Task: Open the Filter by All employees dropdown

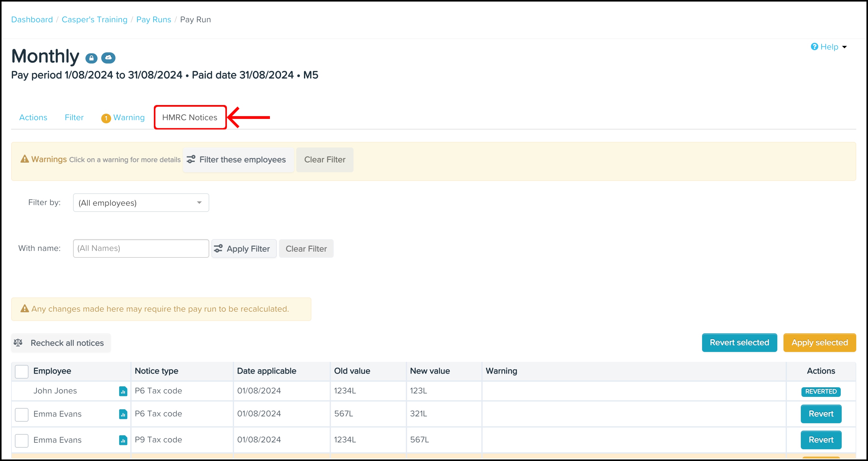Action: [141, 203]
